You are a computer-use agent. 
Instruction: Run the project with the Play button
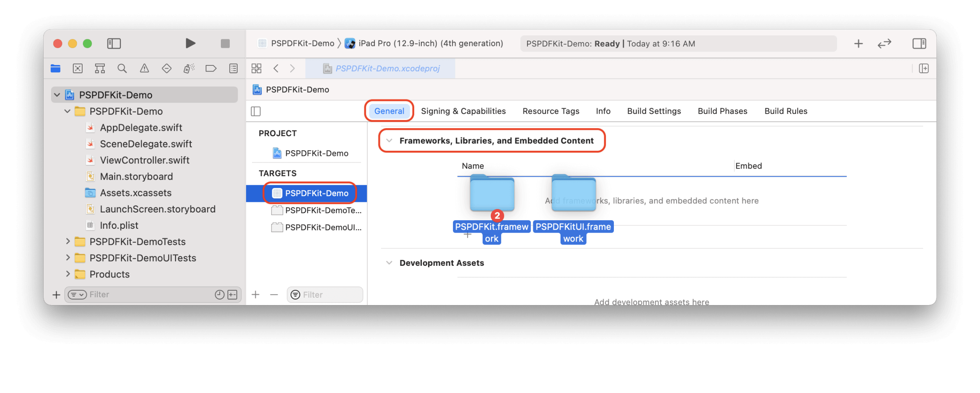point(190,44)
